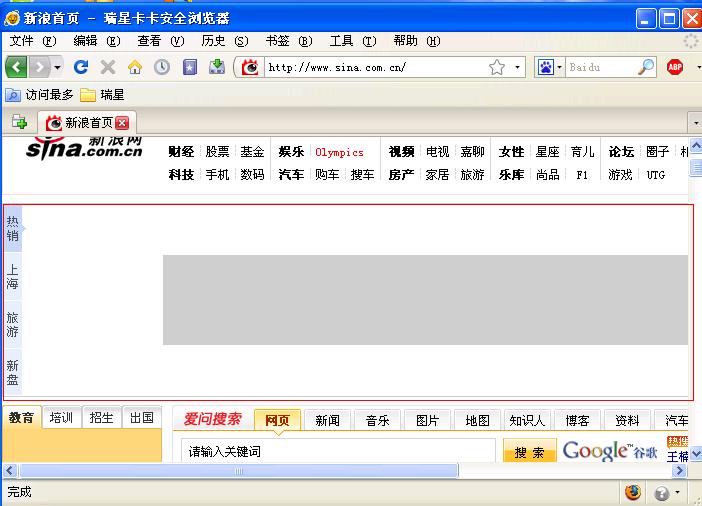702x506 pixels.
Task: Click the vertical scrollbar down arrow
Action: pos(696,454)
